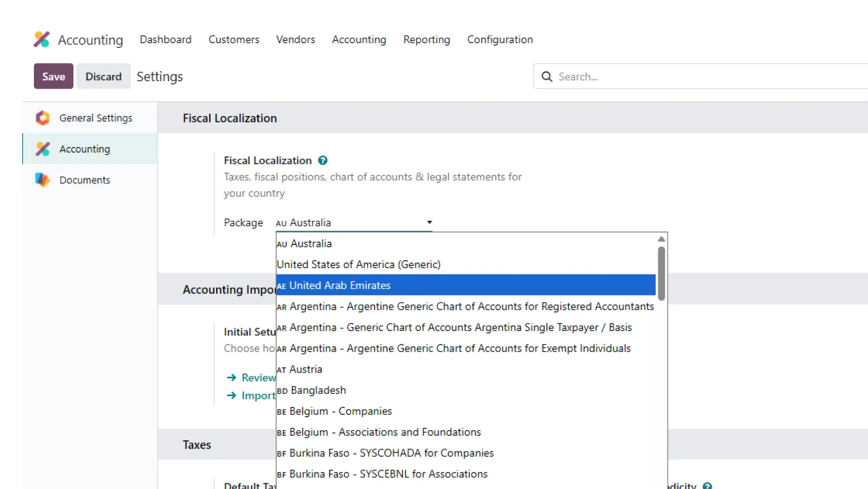Click the Taxes section header
The width and height of the screenshot is (868, 489).
point(197,445)
